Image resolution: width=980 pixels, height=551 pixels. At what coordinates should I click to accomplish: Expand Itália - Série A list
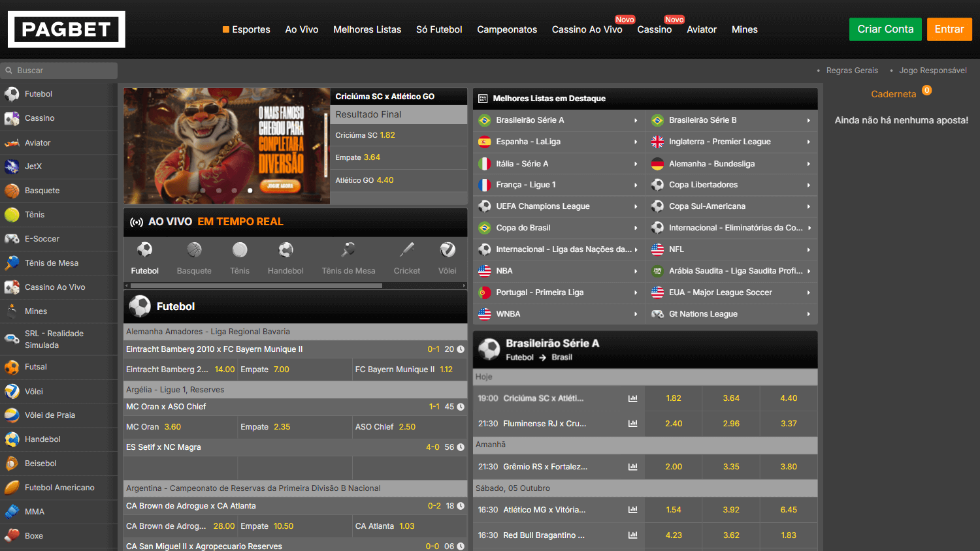(x=559, y=164)
